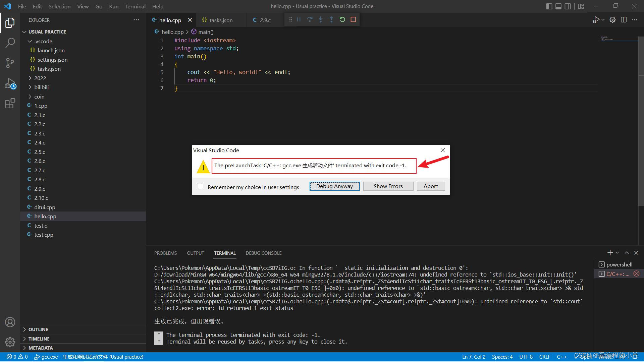Open editor settings gear icon in title area
Screen dimensions: 644x362
tap(612, 20)
